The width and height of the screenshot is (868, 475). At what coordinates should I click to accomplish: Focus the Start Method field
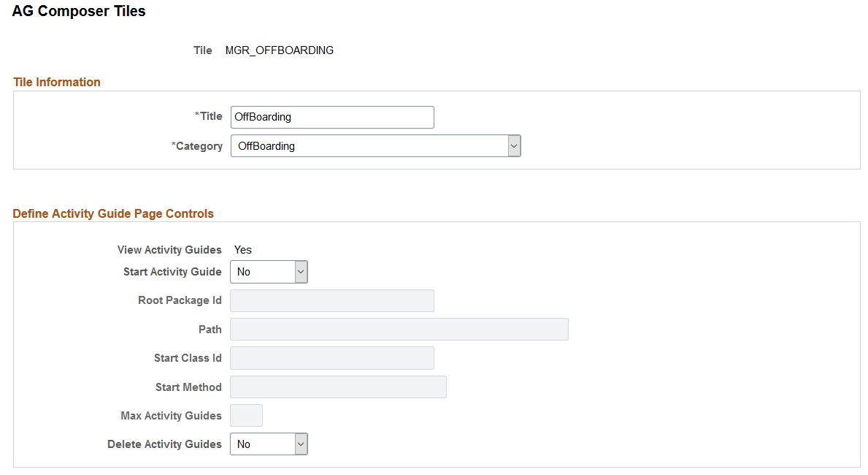(338, 387)
